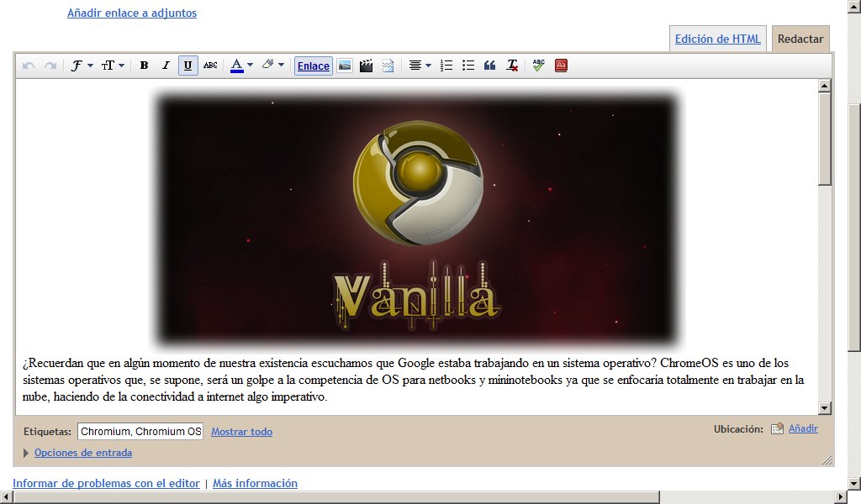Viewport: 861px width, 504px height.
Task: Select the Redactar tab
Action: coord(800,39)
